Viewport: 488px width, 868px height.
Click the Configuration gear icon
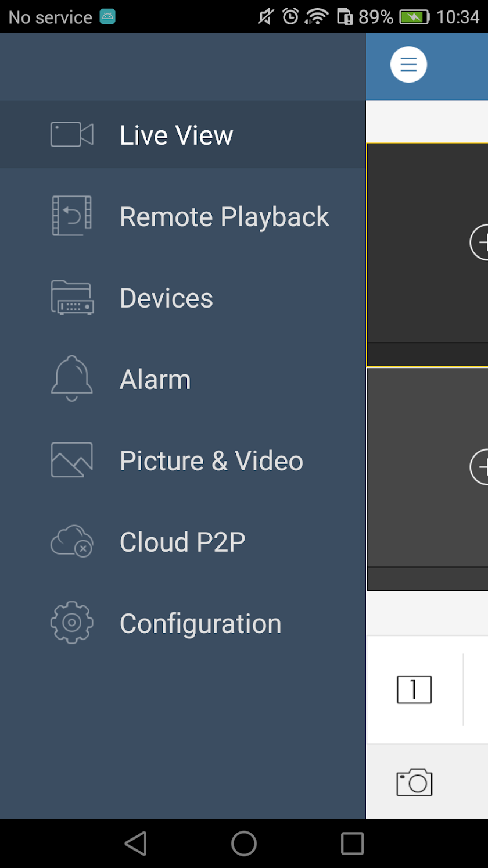pyautogui.click(x=72, y=623)
